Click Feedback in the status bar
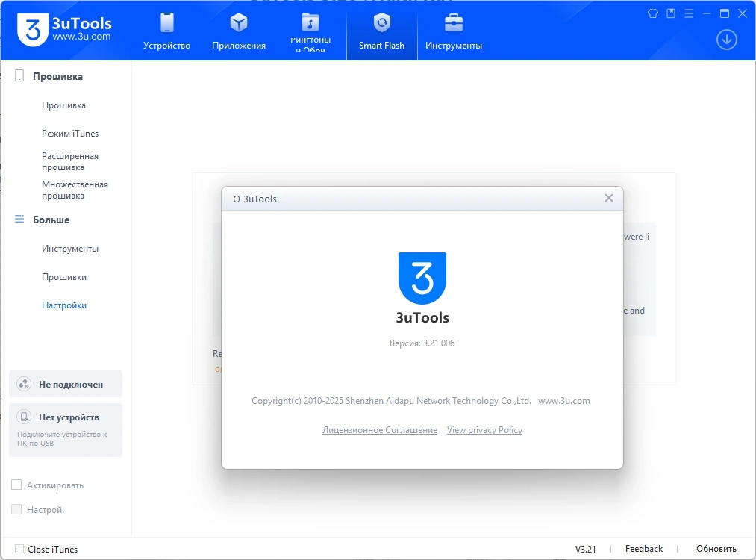756x560 pixels. point(643,548)
